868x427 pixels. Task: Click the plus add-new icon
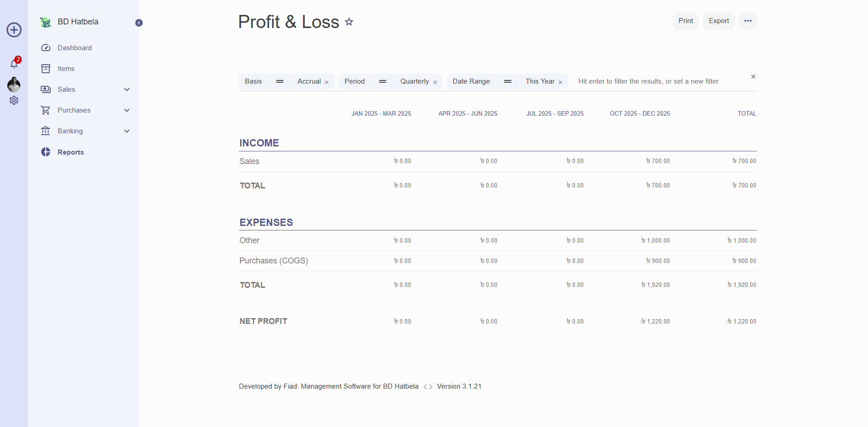coord(14,30)
